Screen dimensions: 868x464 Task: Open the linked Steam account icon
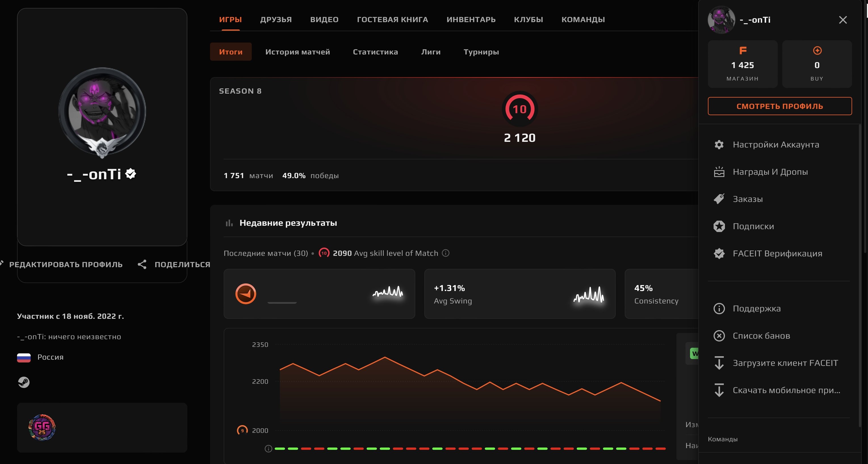click(x=24, y=382)
